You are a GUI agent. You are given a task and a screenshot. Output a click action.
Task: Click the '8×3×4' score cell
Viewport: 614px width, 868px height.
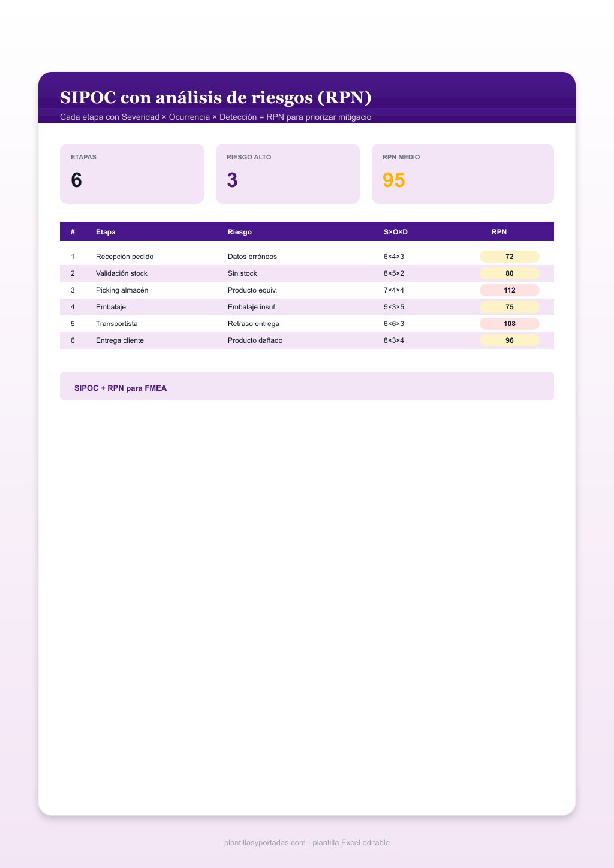(x=394, y=340)
